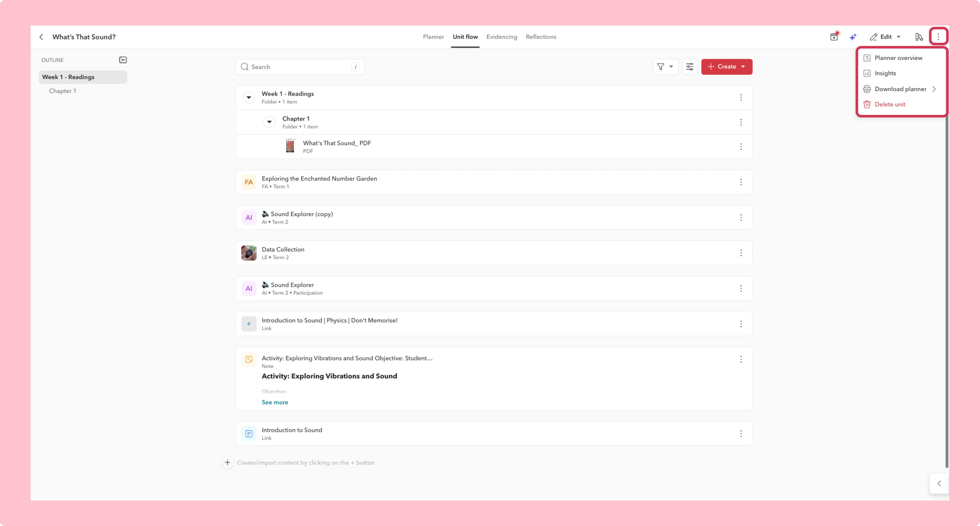Open the Edit dropdown in the header
980x526 pixels.
pos(886,37)
